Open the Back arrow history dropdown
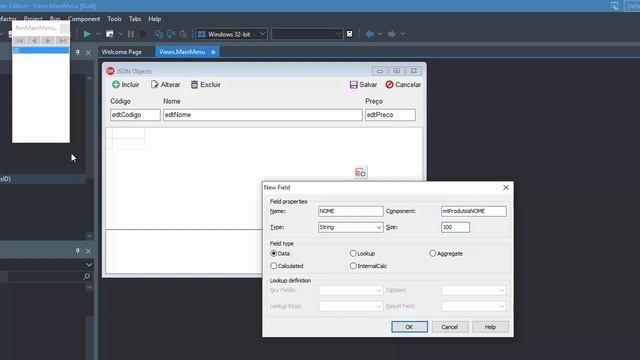The width and height of the screenshot is (640, 360). (x=380, y=34)
